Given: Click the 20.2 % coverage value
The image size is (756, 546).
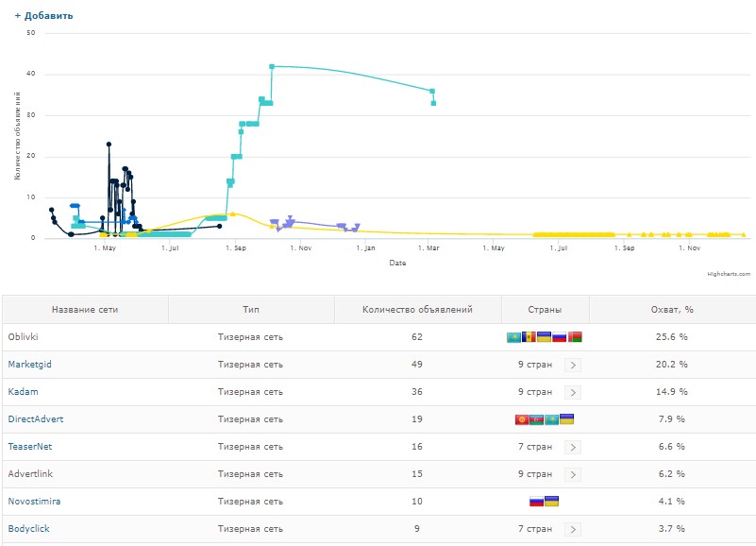Looking at the screenshot, I should click(672, 365).
